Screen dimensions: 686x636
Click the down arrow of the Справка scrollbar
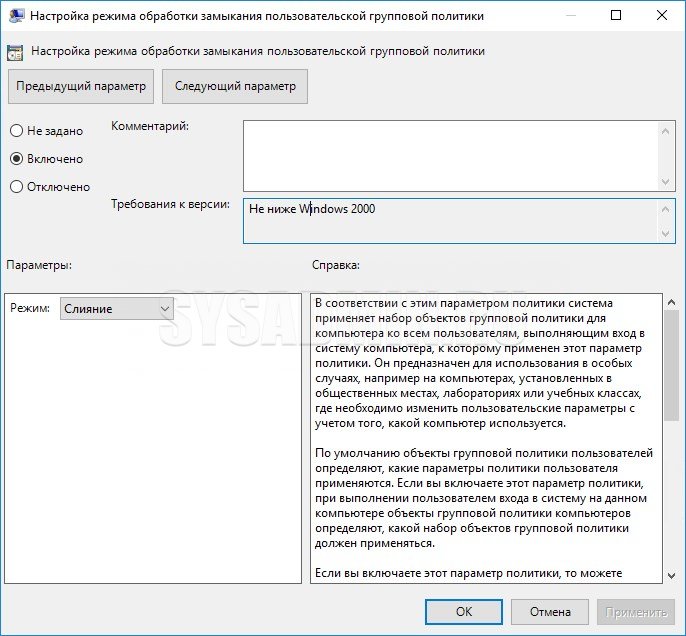click(x=671, y=574)
